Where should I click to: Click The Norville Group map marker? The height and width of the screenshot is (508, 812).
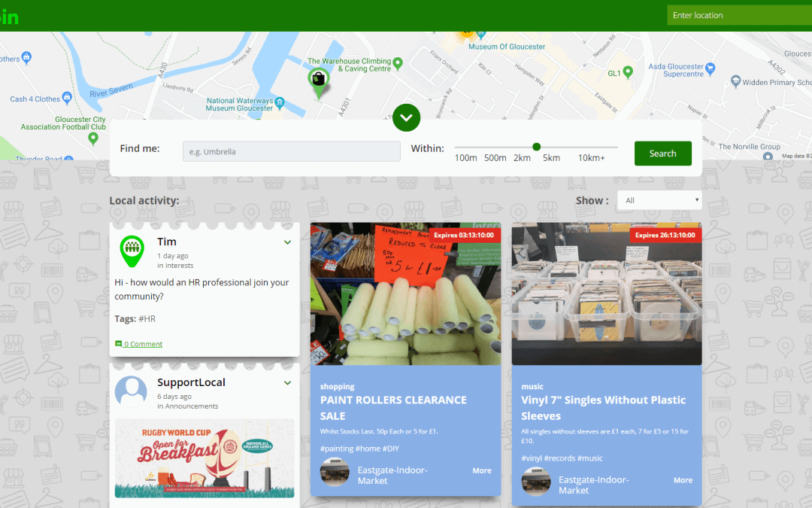pos(768,156)
